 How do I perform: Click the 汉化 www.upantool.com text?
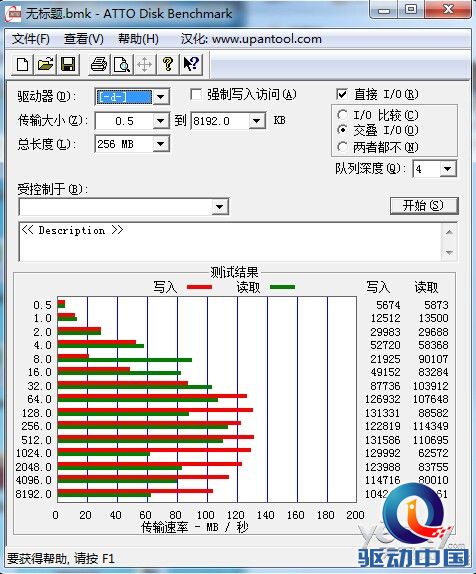[251, 39]
